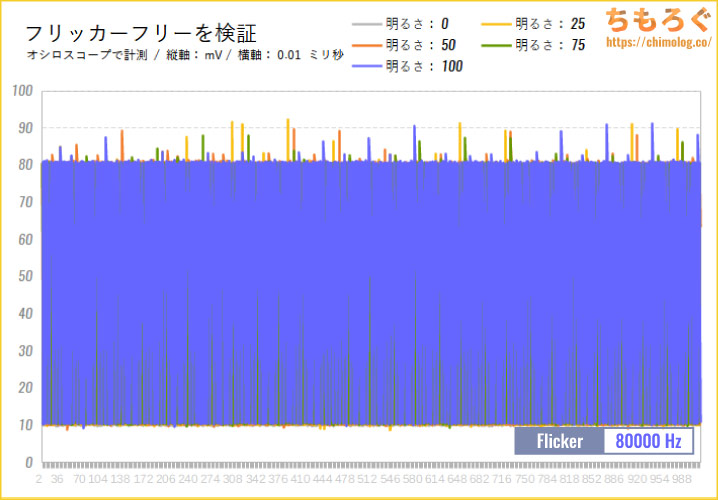Click the Flicker label box

[560, 441]
